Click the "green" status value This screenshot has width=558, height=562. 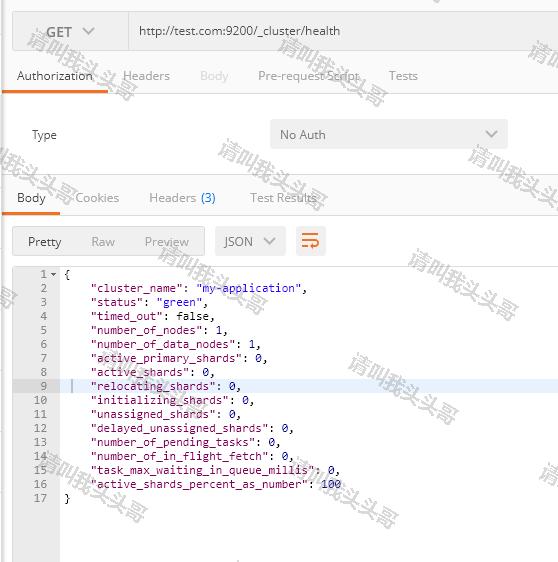179,302
